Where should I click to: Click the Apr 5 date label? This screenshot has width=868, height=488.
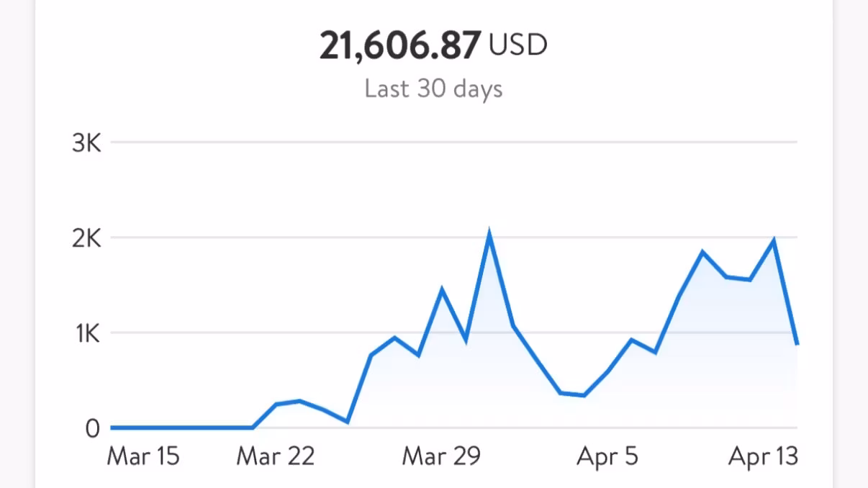click(607, 456)
